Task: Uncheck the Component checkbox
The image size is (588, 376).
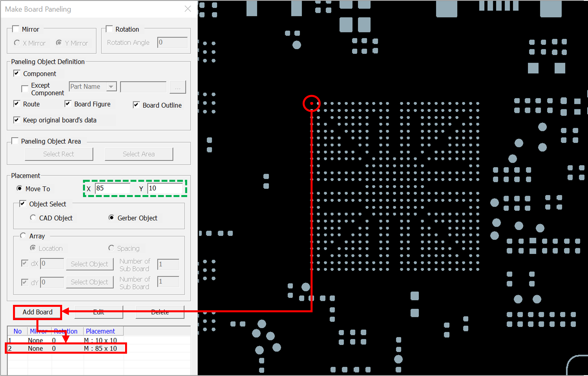Action: [x=17, y=73]
